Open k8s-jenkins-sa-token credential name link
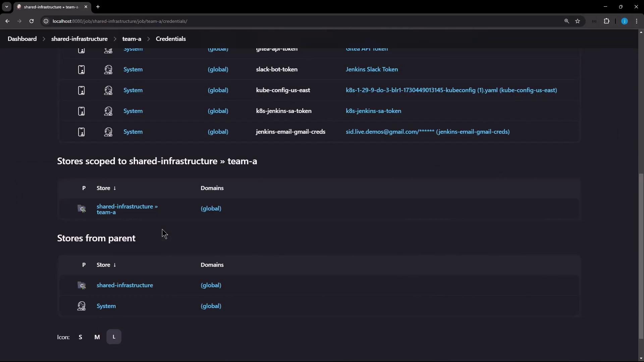Image resolution: width=644 pixels, height=362 pixels. [374, 111]
